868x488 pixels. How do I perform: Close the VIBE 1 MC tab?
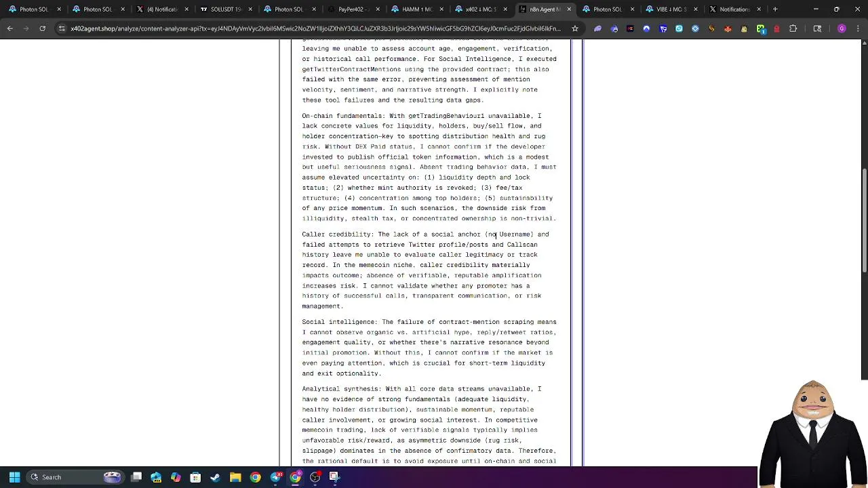click(696, 9)
